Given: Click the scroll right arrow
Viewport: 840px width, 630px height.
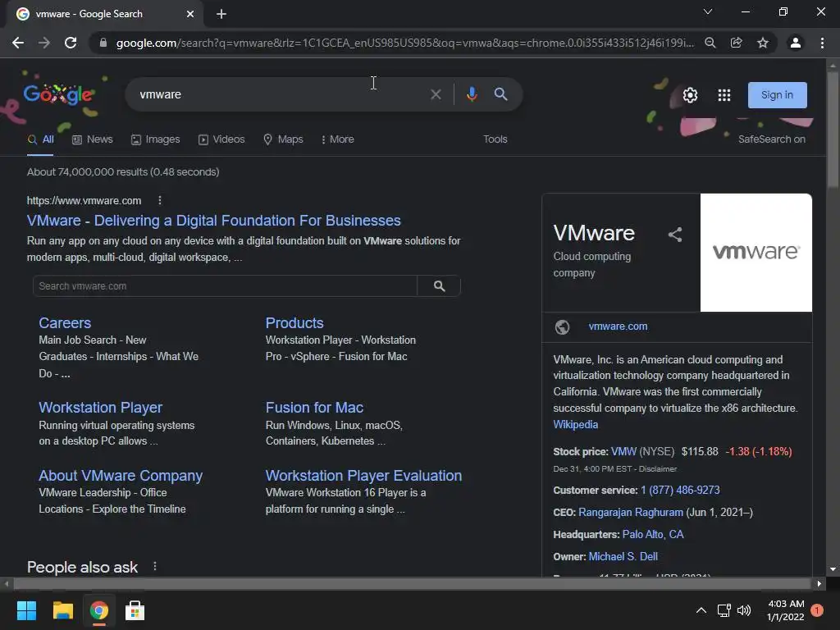Looking at the screenshot, I should point(819,583).
